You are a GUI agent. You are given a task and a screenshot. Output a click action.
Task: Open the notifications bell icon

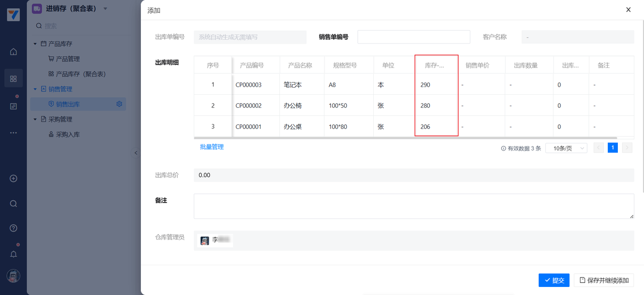point(14,254)
